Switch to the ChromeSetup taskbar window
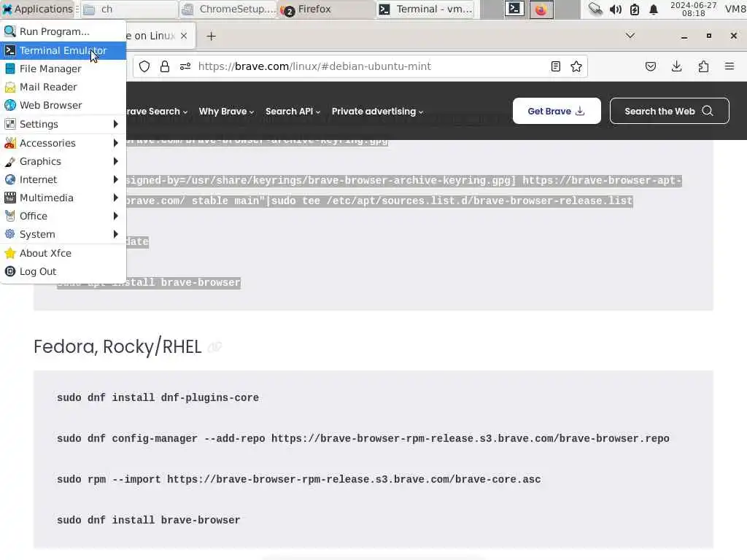The image size is (747, 560). point(228,9)
